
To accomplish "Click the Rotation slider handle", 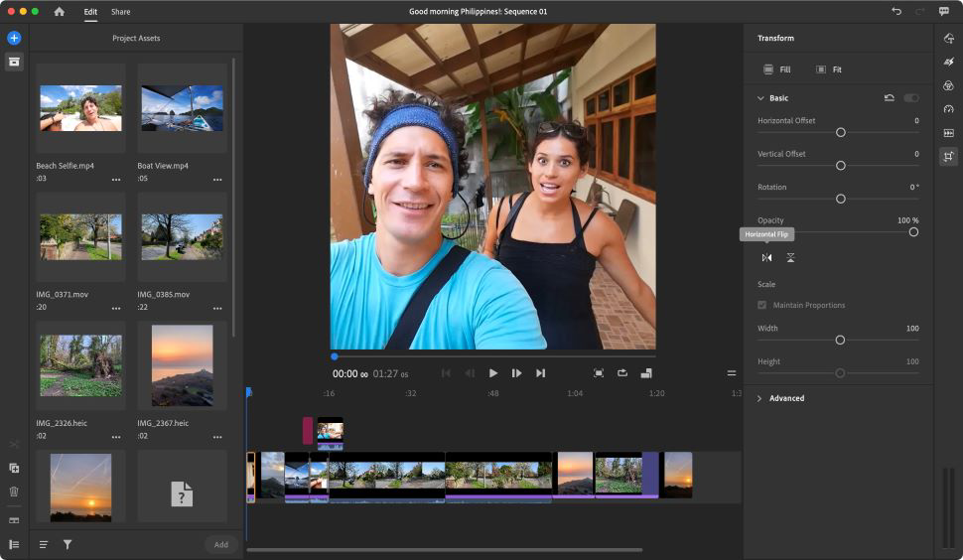I will point(840,199).
